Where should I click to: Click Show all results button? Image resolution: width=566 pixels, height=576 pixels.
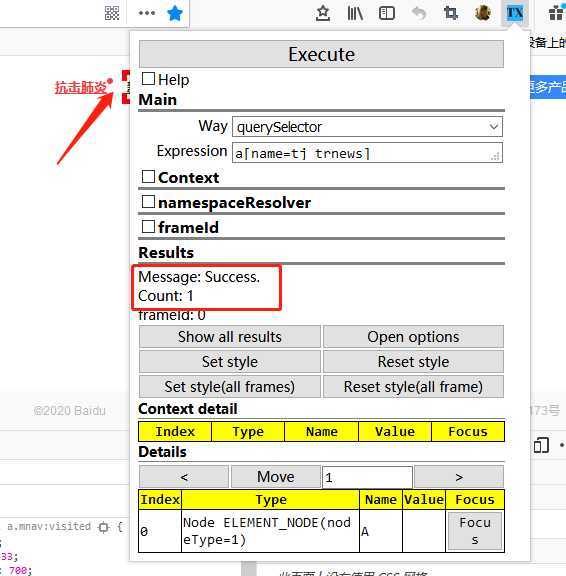click(230, 336)
